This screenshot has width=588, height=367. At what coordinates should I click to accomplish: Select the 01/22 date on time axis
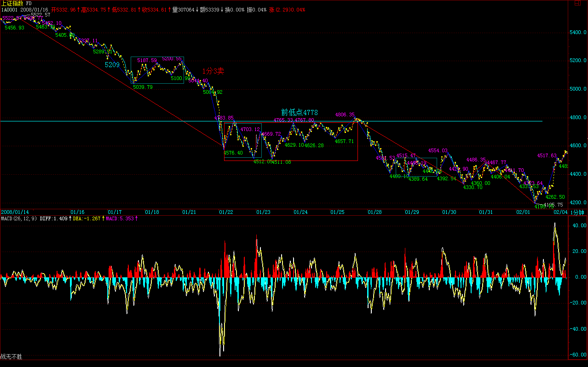(225, 212)
